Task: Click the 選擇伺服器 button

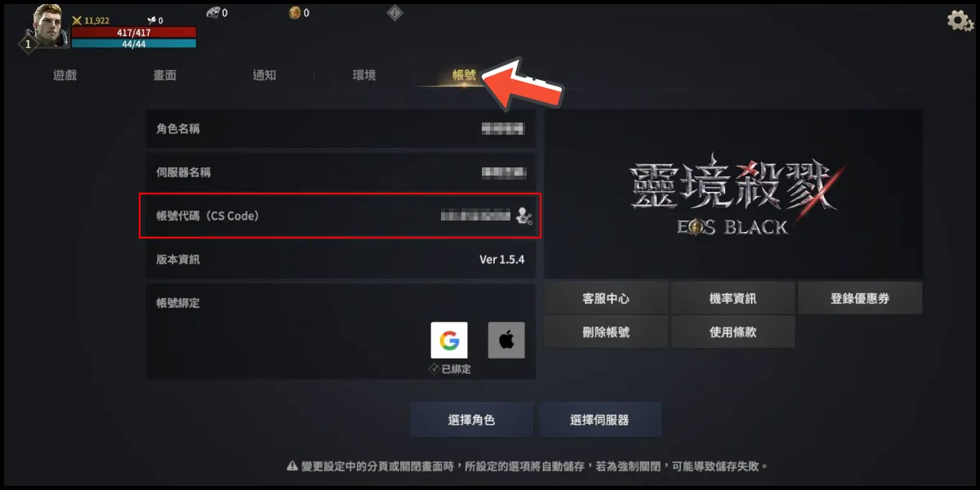Action: (x=599, y=420)
